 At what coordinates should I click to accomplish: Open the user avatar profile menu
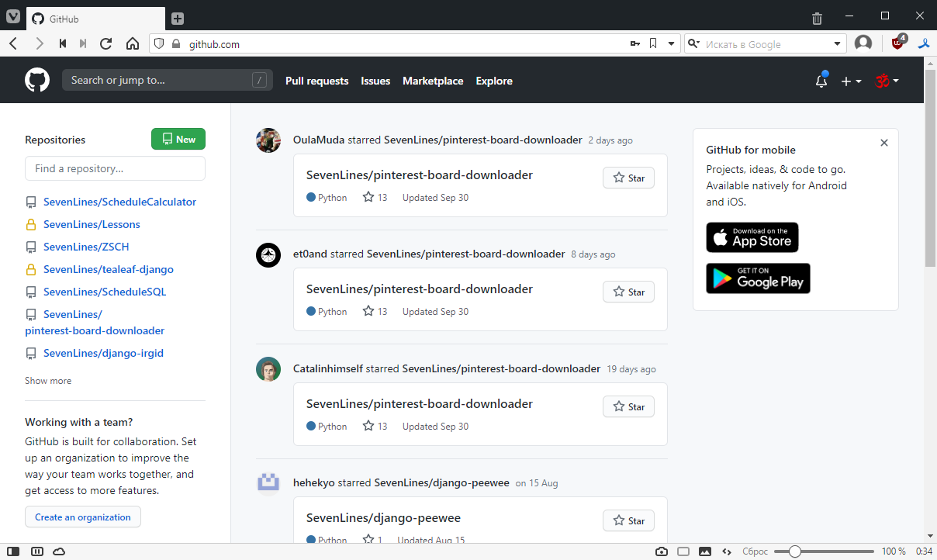[887, 81]
